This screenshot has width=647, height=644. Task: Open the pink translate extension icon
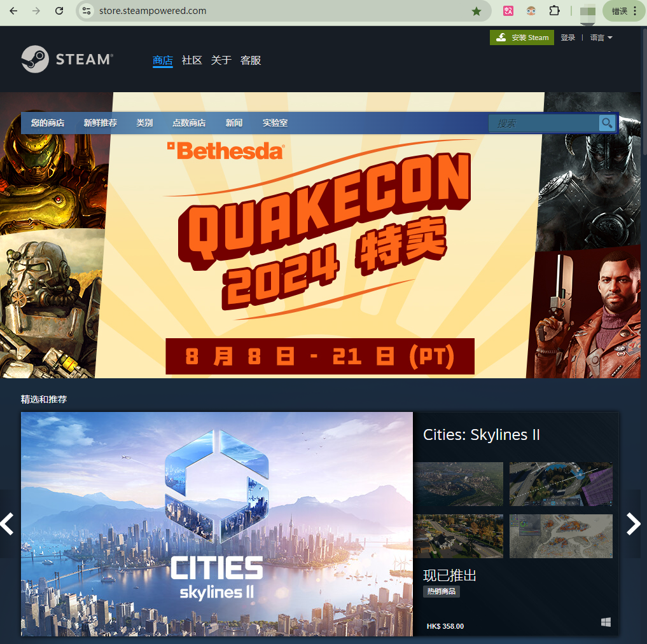click(508, 11)
